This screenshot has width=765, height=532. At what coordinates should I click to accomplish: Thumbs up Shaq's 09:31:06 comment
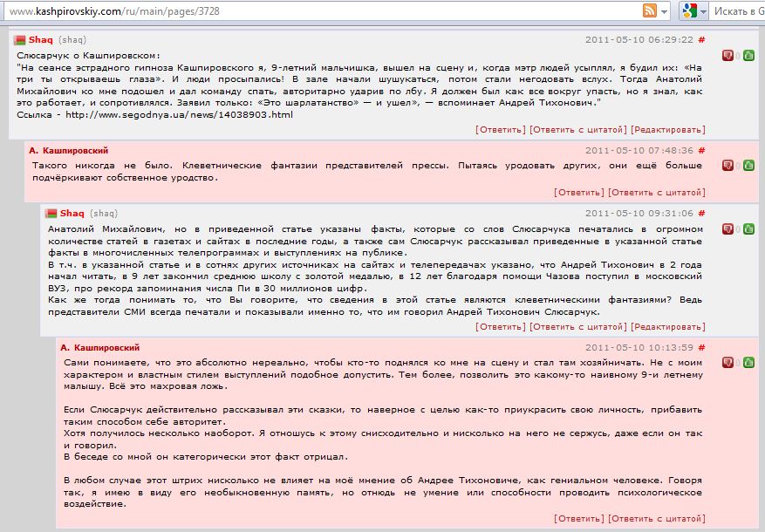coord(748,228)
